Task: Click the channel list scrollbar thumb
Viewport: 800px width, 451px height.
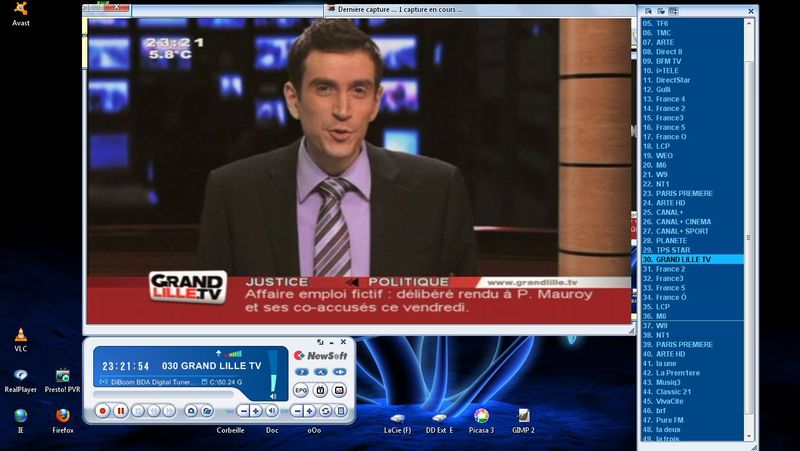Action: pyautogui.click(x=749, y=237)
